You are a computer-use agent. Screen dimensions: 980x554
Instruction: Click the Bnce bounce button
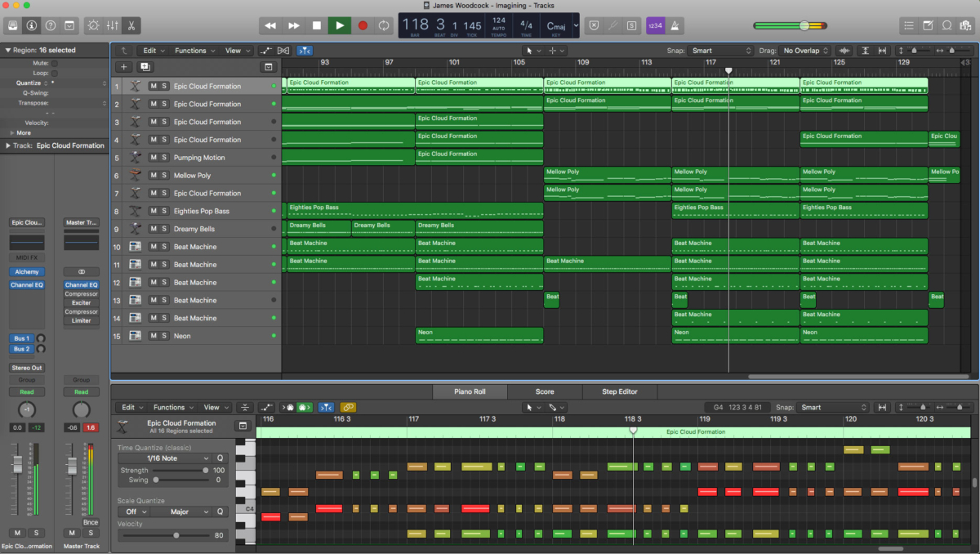[x=91, y=522]
